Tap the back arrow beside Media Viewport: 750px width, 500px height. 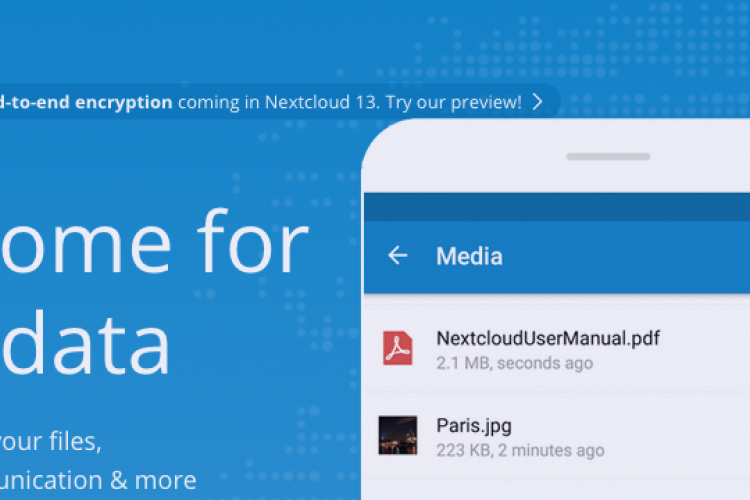397,256
